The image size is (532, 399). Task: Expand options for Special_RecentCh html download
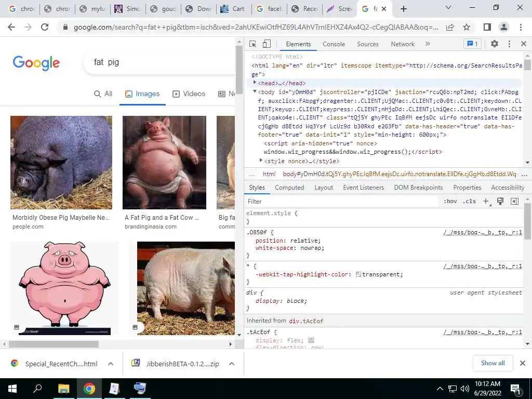[110, 364]
